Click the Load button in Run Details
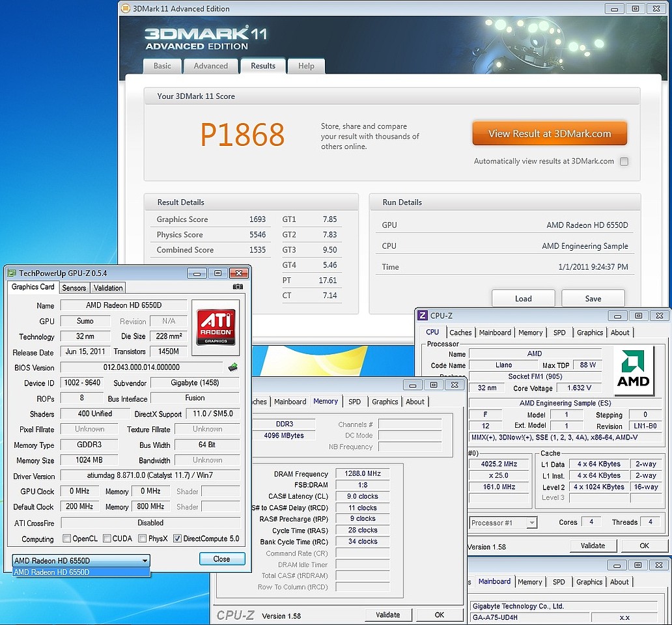672x625 pixels. coord(524,298)
